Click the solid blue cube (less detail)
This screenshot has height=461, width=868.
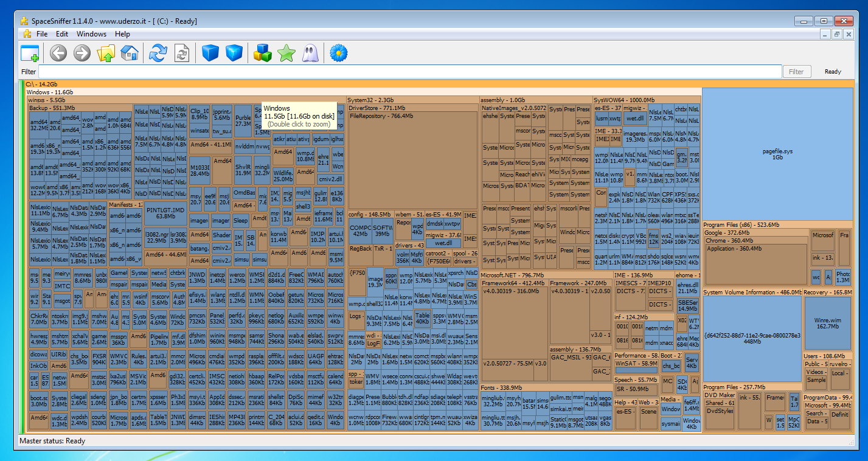pyautogui.click(x=210, y=54)
